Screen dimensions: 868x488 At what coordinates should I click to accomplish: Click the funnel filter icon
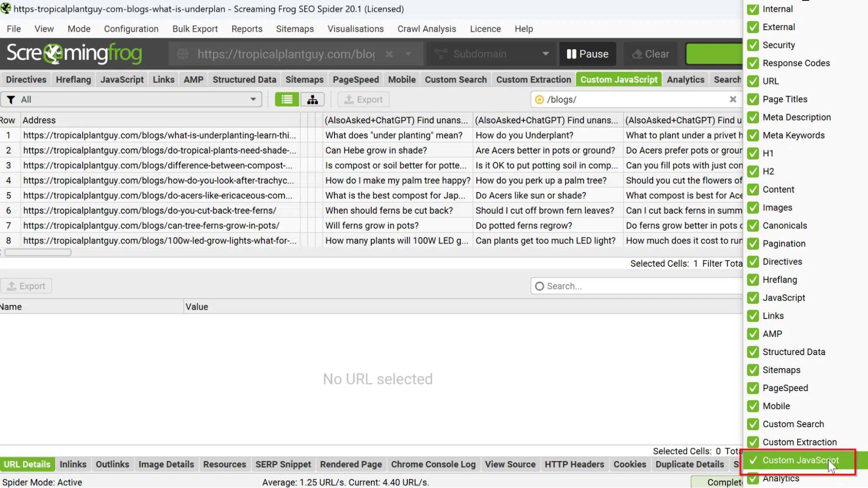(11, 100)
